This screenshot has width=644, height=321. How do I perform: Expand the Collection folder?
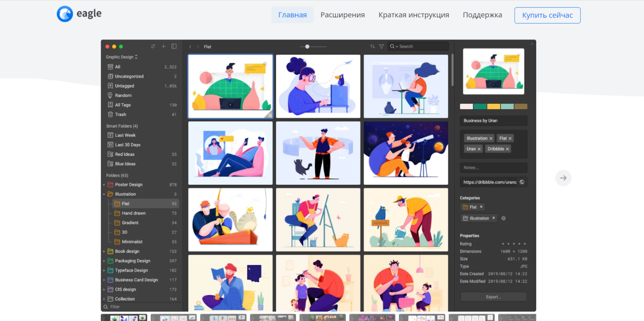(104, 299)
